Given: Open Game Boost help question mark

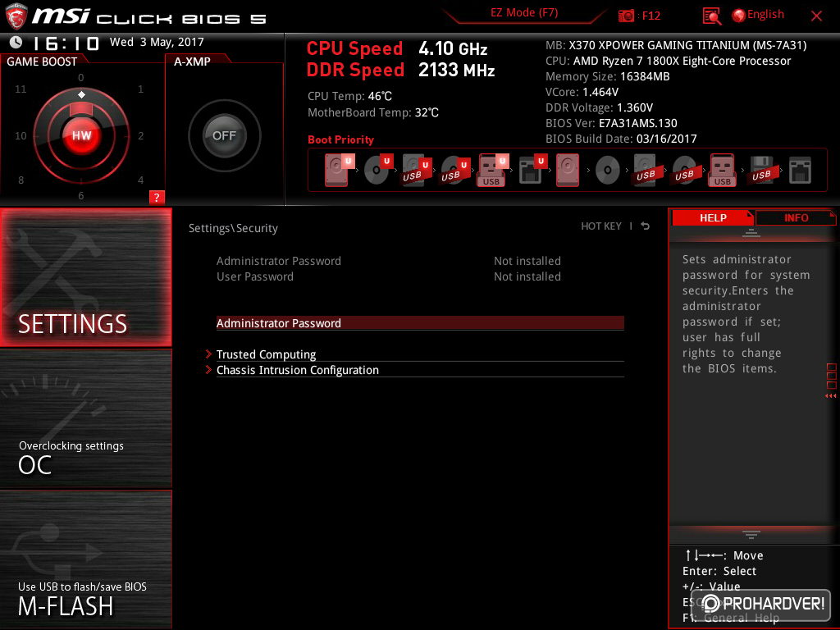Looking at the screenshot, I should (x=157, y=197).
